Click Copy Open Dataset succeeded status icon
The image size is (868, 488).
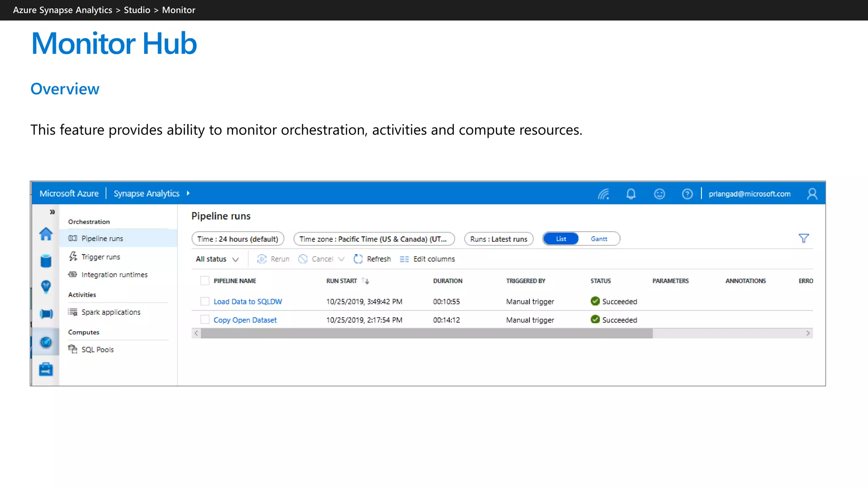[595, 319]
